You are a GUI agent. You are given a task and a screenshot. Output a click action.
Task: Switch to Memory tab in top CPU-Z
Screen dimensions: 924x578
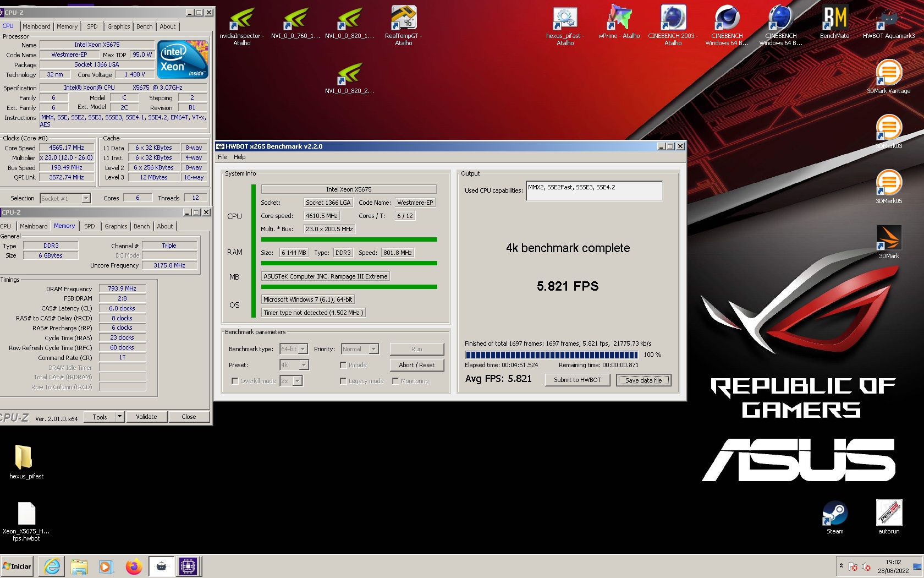pyautogui.click(x=67, y=26)
